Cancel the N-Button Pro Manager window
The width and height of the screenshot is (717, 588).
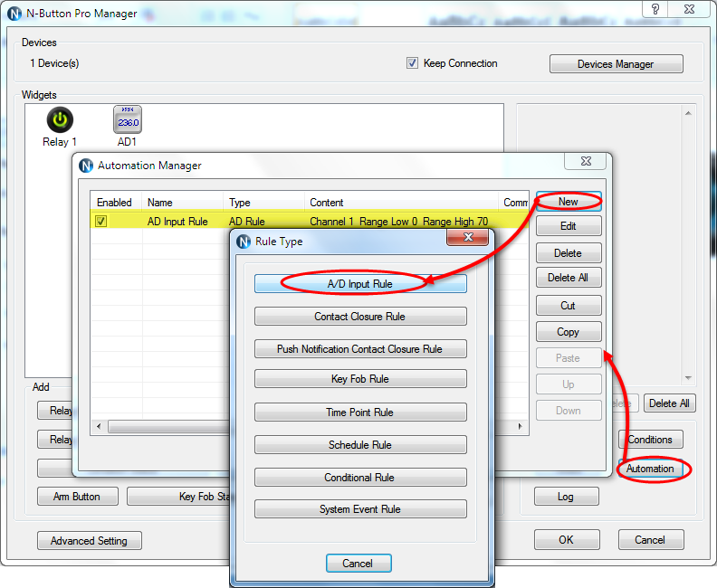(x=651, y=540)
